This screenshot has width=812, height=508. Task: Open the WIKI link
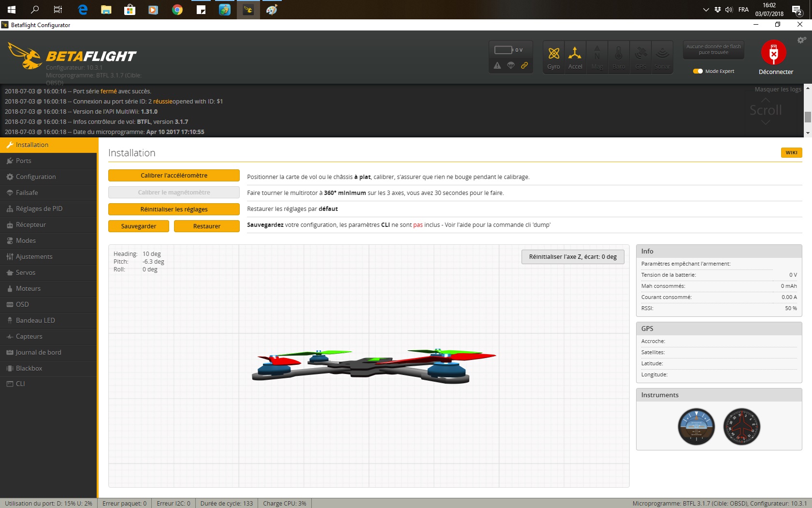pos(791,152)
